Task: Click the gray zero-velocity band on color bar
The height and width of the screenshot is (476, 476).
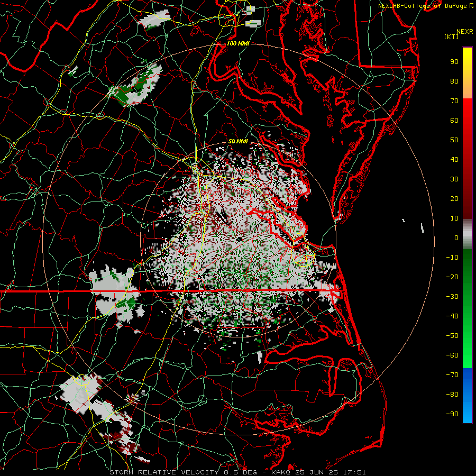Action: pos(467,234)
